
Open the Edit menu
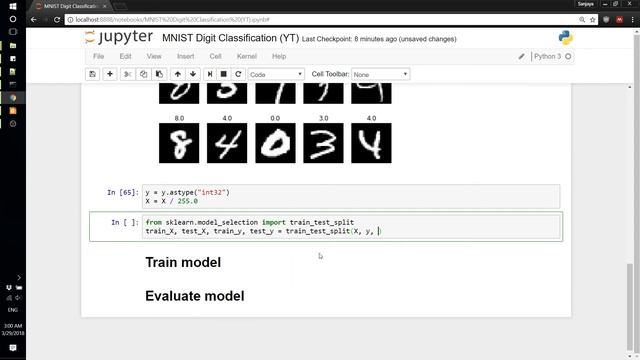(125, 56)
